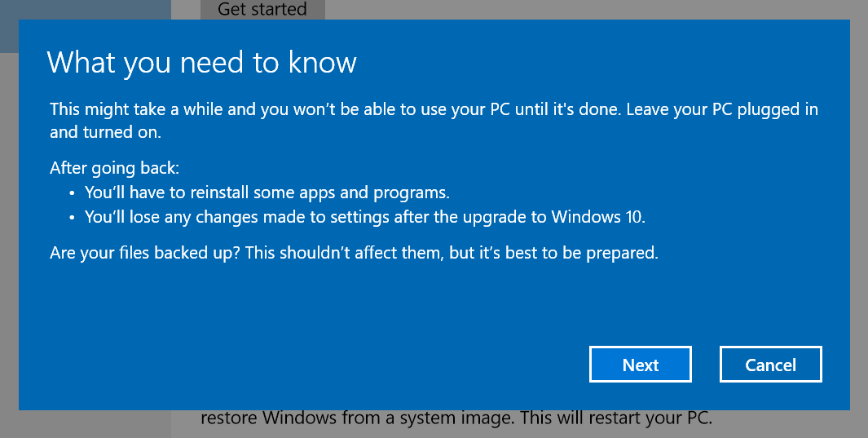Click the bullet dot before 'You'll have to reinstall'
The image size is (868, 438).
coord(72,193)
